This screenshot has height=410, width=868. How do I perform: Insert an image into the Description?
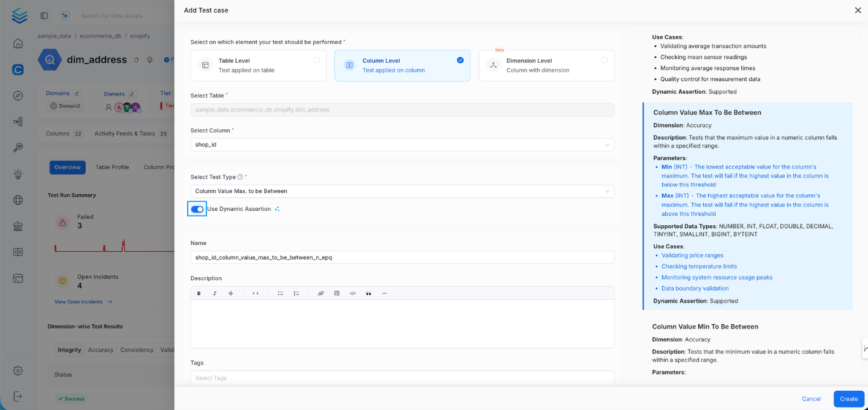(x=337, y=293)
